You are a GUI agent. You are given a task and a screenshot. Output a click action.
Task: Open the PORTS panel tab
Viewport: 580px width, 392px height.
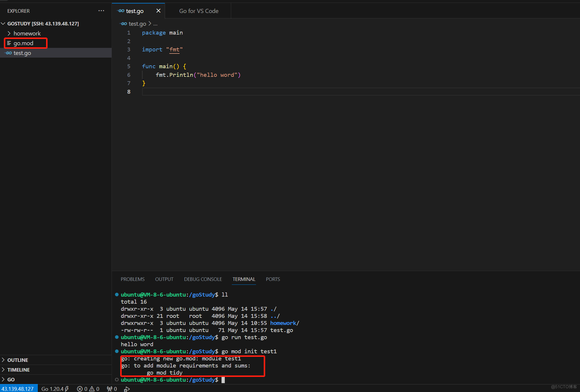pyautogui.click(x=273, y=279)
